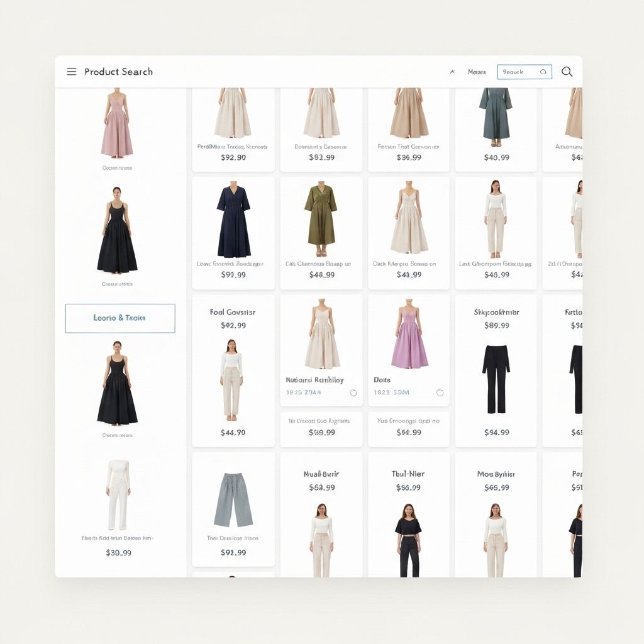Screen dimensions: 644x644
Task: Open the hamburger menu beside Product Search
Action: point(72,72)
